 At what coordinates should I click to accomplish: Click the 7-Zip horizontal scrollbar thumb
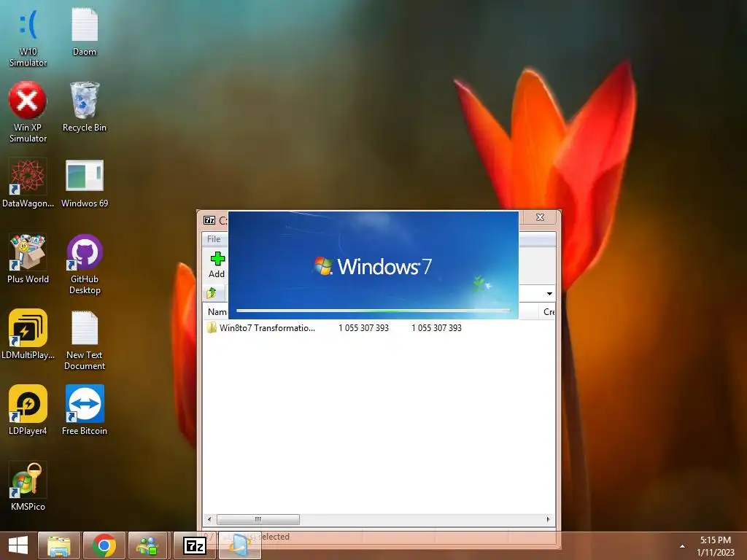[x=258, y=519]
